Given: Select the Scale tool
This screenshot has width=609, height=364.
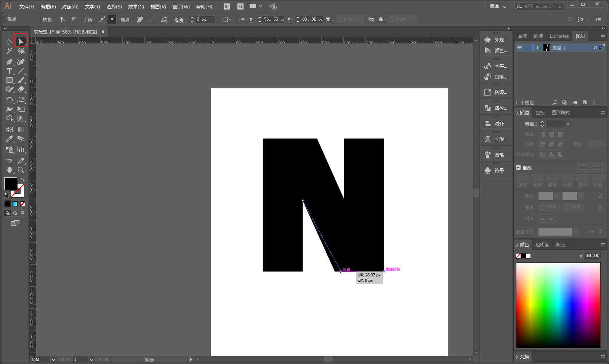Looking at the screenshot, I should coord(21,100).
